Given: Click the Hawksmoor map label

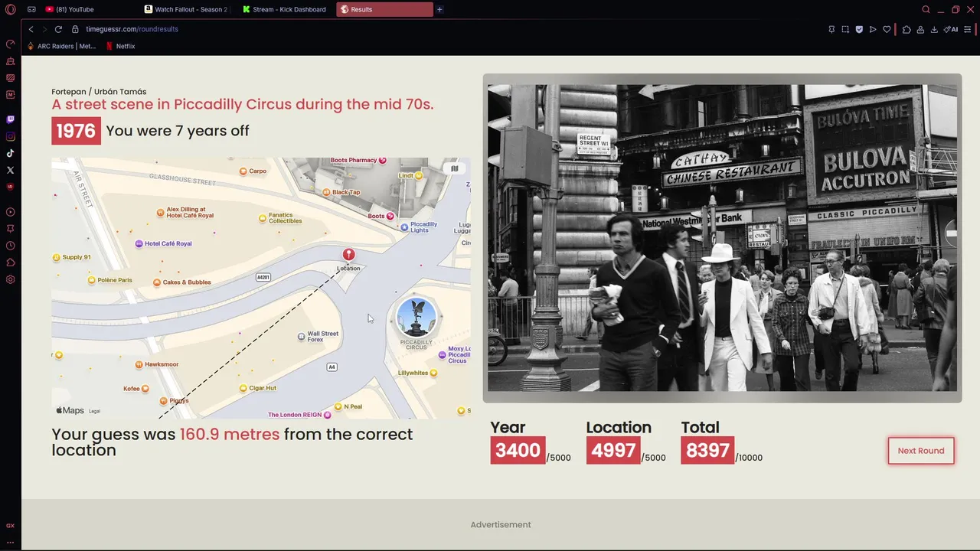Looking at the screenshot, I should (x=156, y=364).
